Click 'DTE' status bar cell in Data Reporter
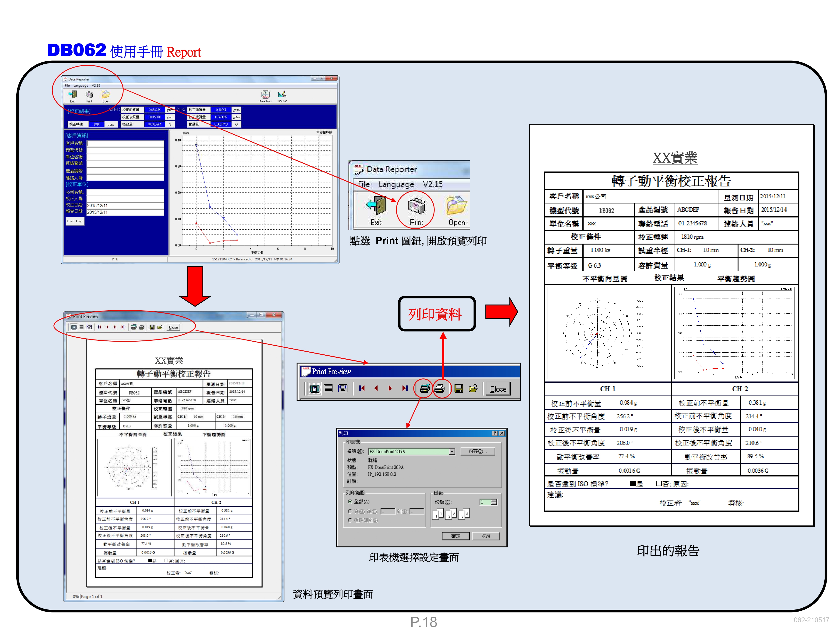The image size is (840, 630). click(x=115, y=259)
